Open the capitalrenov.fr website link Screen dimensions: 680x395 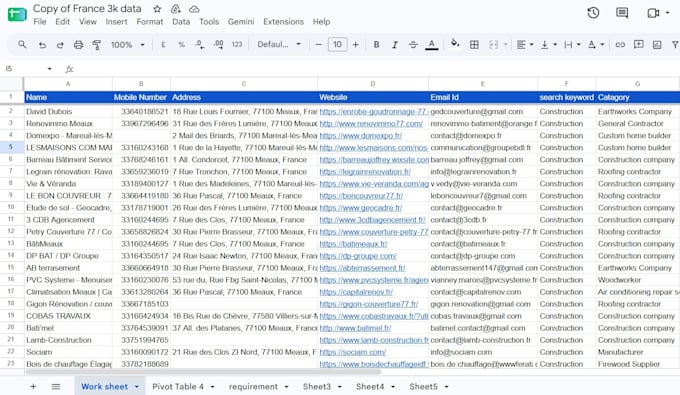(356, 292)
